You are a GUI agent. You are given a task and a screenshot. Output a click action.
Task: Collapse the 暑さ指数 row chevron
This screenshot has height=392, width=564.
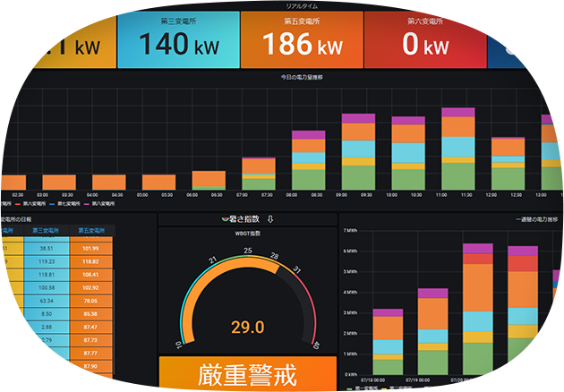point(224,219)
